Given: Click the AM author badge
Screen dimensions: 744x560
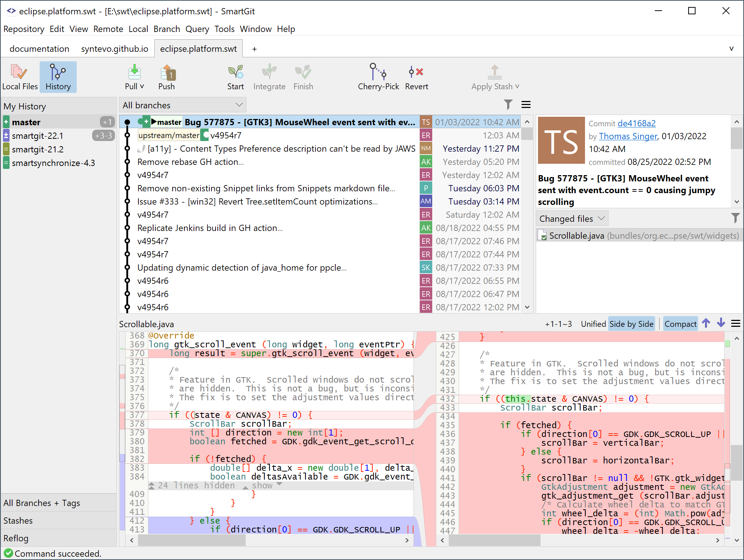Looking at the screenshot, I should (426, 201).
